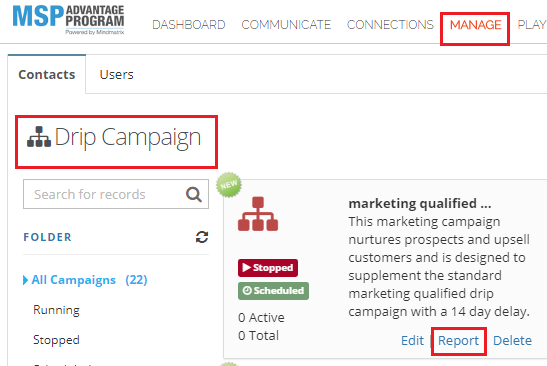Image resolution: width=547 pixels, height=366 pixels.
Task: Click the search magnifier icon
Action: 194,194
